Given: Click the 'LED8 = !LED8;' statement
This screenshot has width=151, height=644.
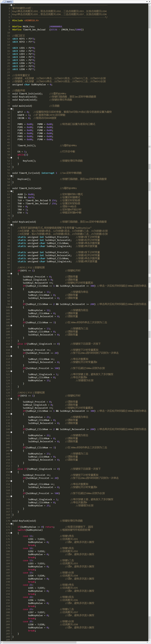Looking at the screenshot, I should 37,624.
